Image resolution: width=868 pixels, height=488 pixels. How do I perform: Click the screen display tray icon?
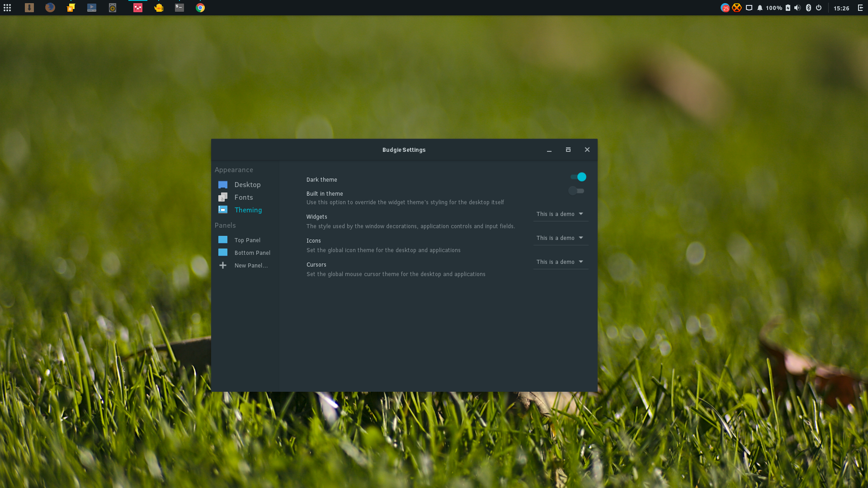click(x=749, y=8)
